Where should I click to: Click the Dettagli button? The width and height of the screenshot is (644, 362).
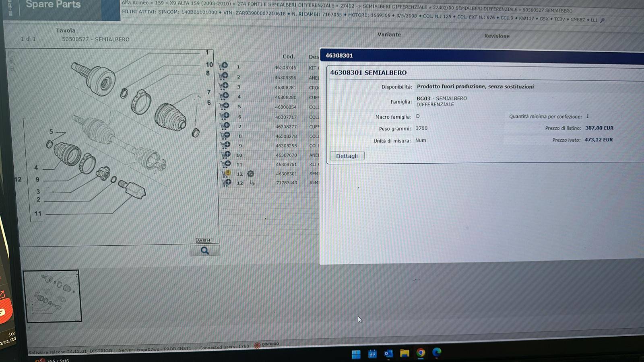347,156
